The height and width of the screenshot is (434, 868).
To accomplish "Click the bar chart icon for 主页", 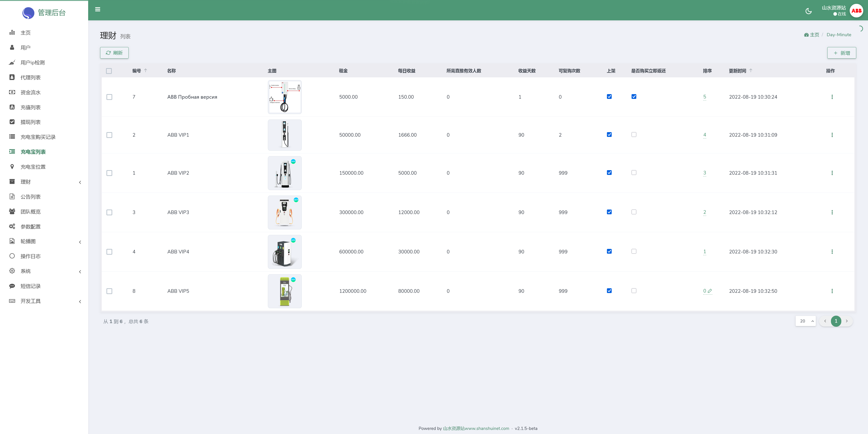I will coord(12,32).
